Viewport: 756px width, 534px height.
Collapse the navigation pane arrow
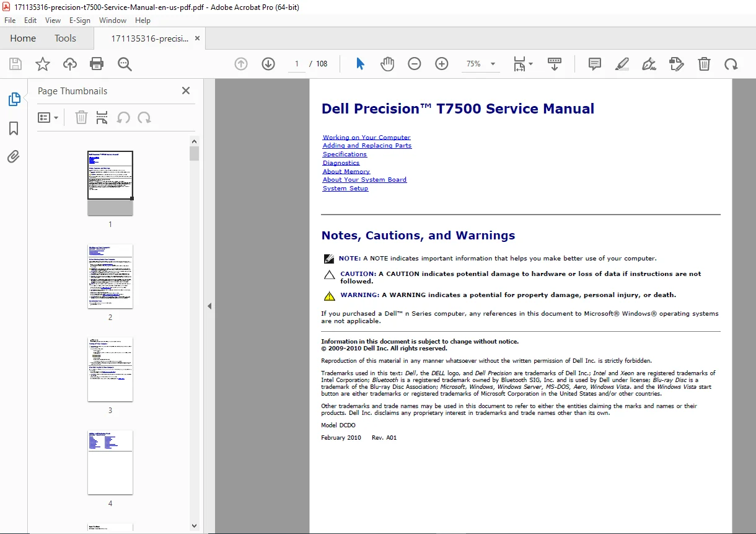coord(209,306)
